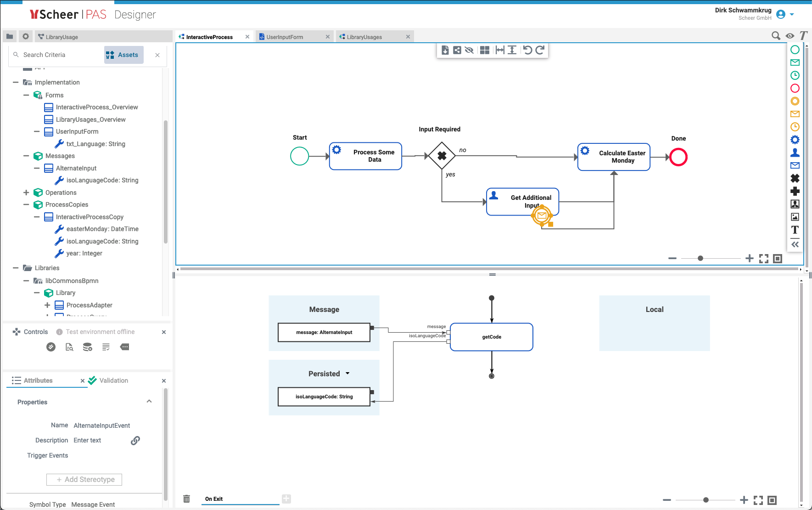Toggle the eye view icon at top right
Image resolution: width=812 pixels, height=510 pixels.
click(790, 36)
